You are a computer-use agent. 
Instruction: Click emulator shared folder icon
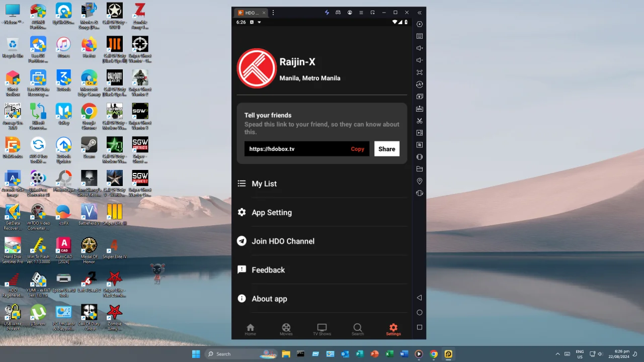pos(420,169)
